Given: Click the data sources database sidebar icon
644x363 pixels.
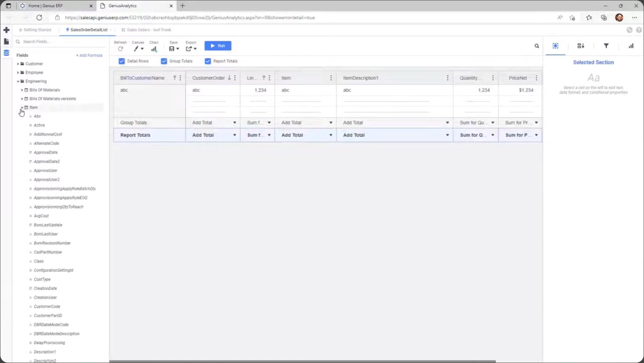Looking at the screenshot, I should pos(6,53).
